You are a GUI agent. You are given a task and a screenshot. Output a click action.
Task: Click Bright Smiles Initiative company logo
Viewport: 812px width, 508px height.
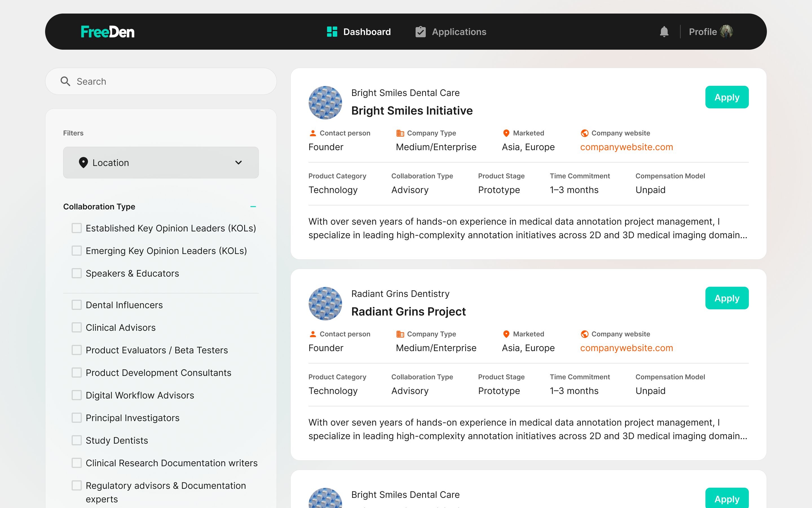(x=325, y=102)
